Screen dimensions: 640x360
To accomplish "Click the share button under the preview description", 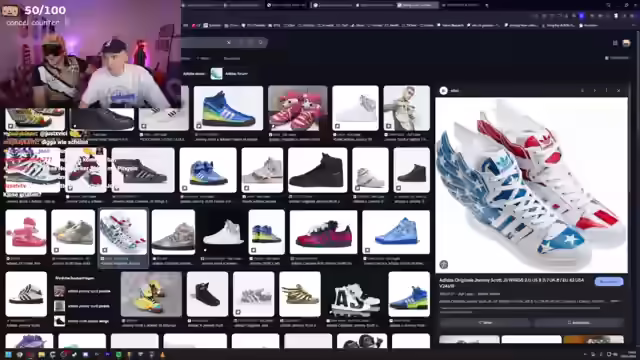I will [485, 323].
